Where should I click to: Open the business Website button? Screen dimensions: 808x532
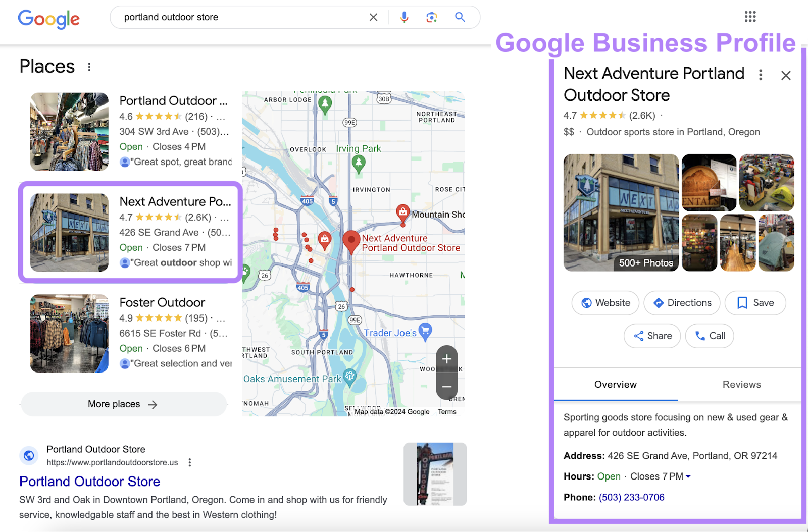(x=605, y=303)
